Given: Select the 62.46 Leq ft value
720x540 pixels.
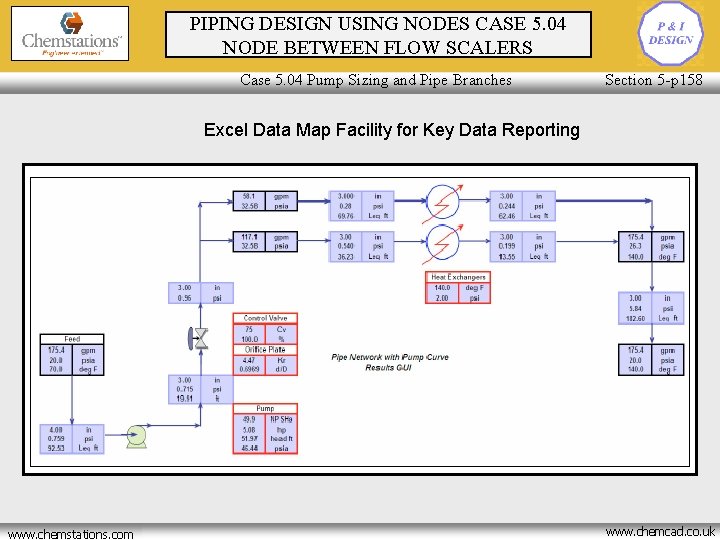Looking at the screenshot, I should (506, 216).
